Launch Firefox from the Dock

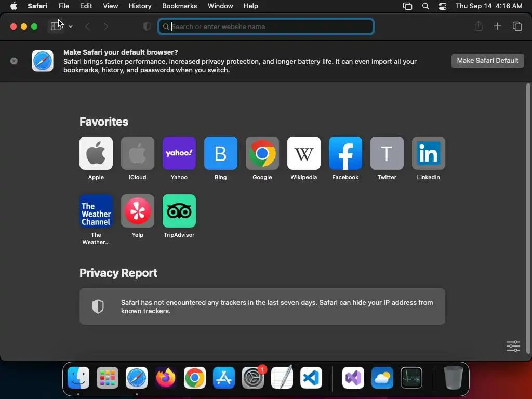tap(166, 378)
